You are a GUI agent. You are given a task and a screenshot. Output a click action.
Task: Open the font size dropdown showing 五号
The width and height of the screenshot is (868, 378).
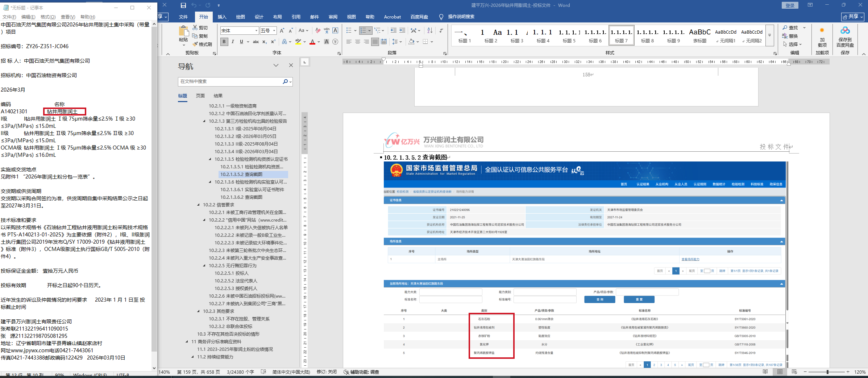point(268,31)
